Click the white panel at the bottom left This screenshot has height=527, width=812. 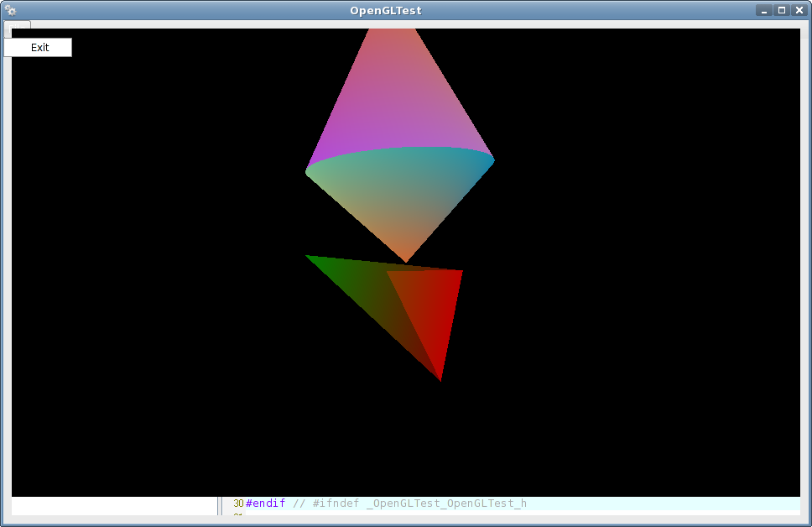113,506
